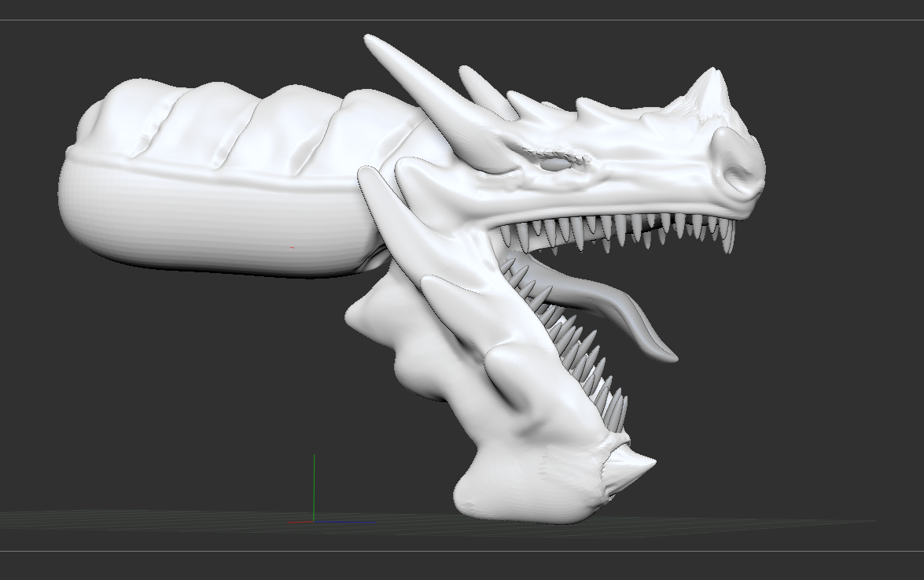Click the green vertical axis line of the floor gizmo
Image resolution: width=924 pixels, height=580 pixels.
pyautogui.click(x=314, y=487)
